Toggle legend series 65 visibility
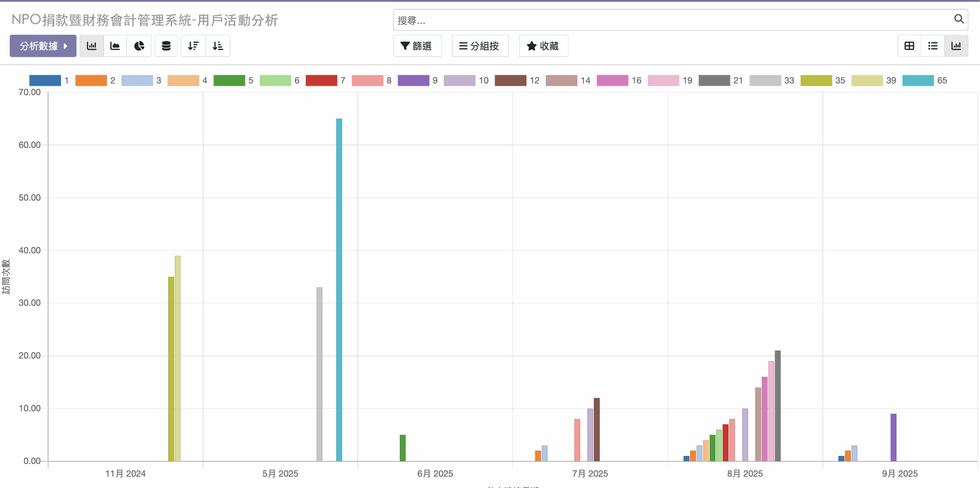The image size is (980, 488). coord(918,81)
